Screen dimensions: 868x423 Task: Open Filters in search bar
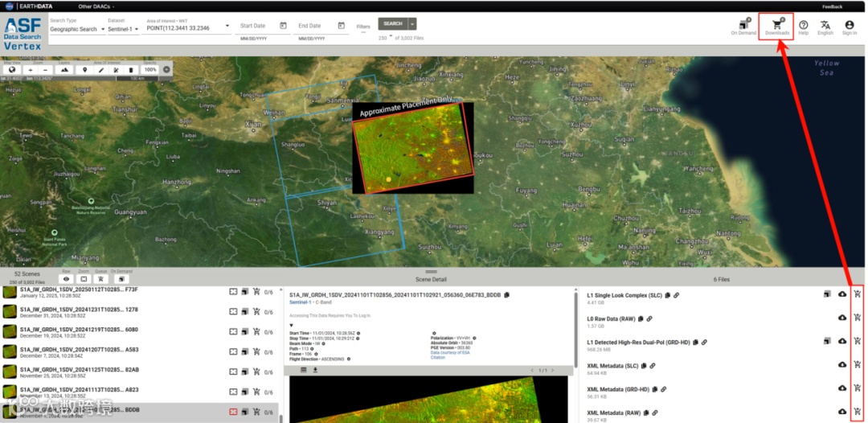pos(364,27)
